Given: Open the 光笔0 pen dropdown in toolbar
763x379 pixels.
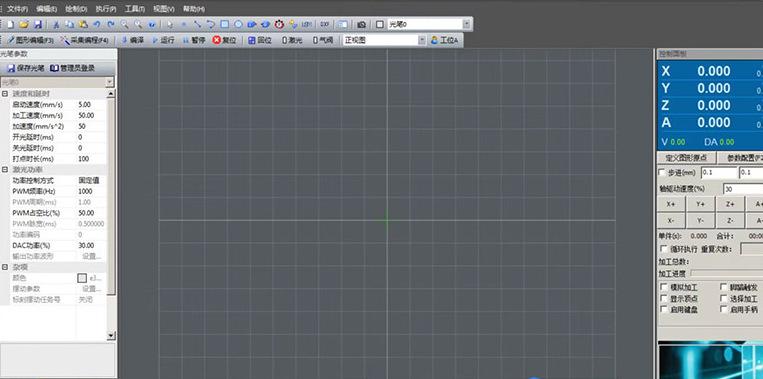Looking at the screenshot, I should (467, 24).
